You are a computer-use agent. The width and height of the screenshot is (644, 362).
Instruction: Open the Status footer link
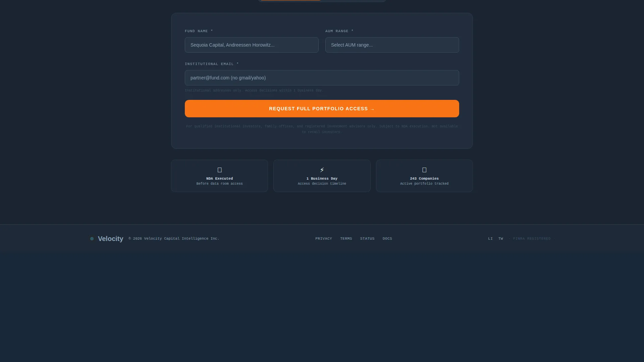pos(367,239)
